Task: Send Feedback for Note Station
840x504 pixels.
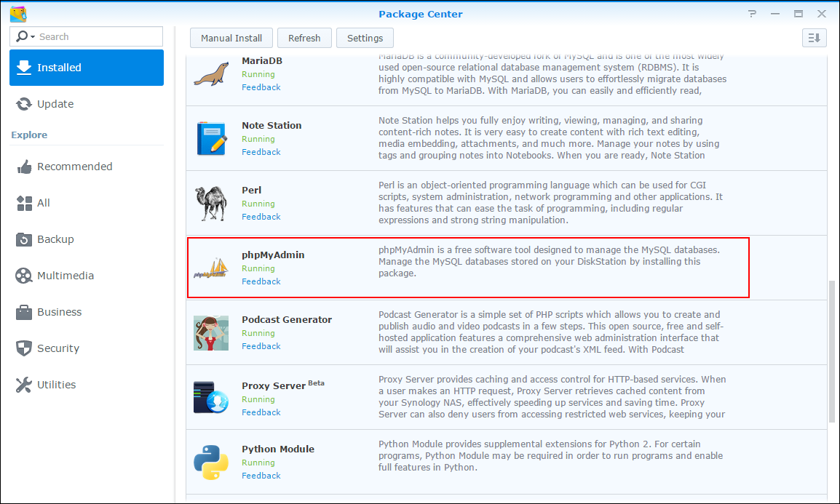Action: [x=261, y=152]
